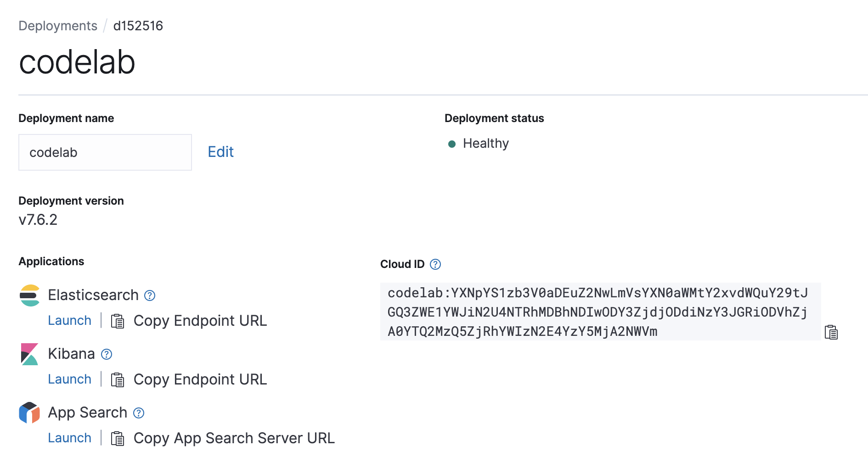Click the App Search logo icon
The image size is (868, 468).
(x=29, y=412)
